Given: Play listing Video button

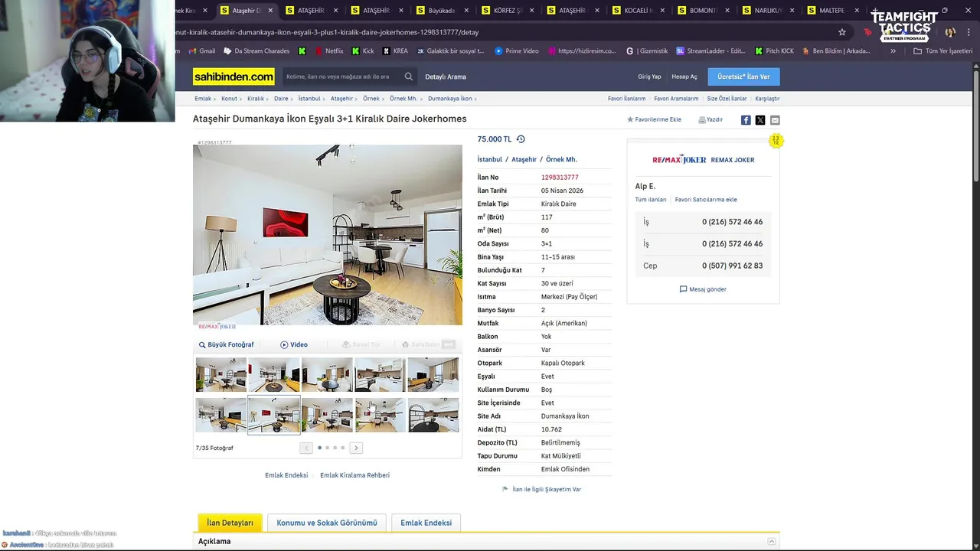Looking at the screenshot, I should coord(294,345).
